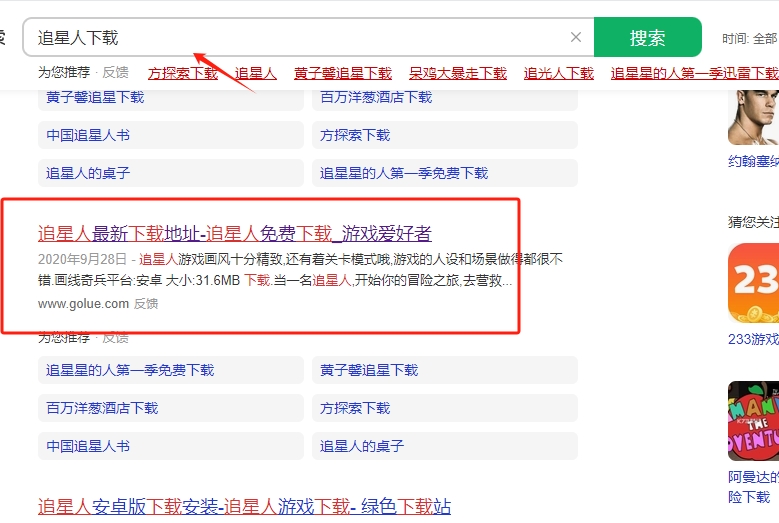Click the 阿曼达 adventure game thumbnail
The height and width of the screenshot is (523, 779).
tap(753, 421)
